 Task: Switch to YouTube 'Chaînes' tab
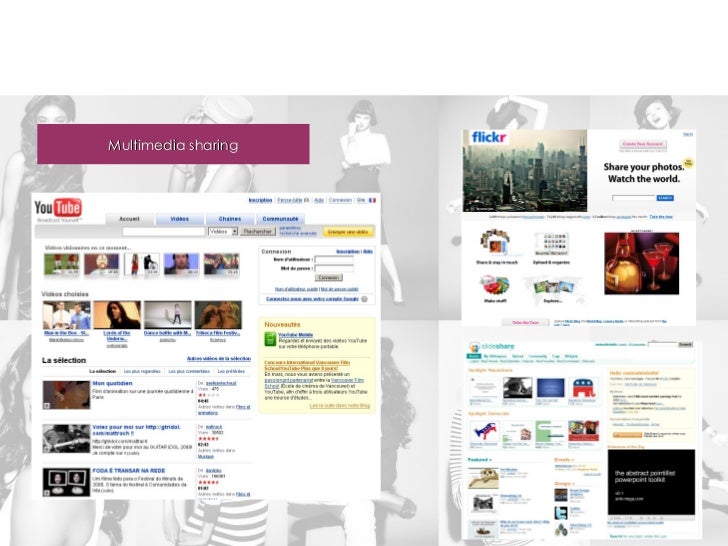tap(230, 219)
